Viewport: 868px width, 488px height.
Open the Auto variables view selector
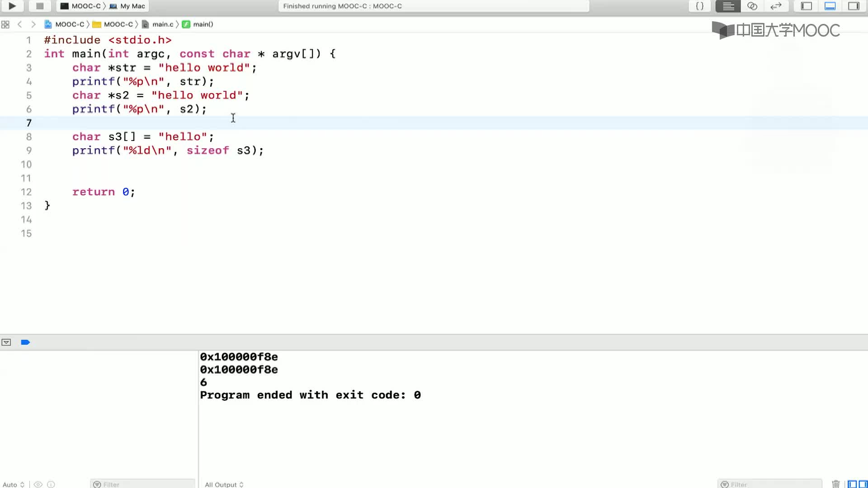(13, 484)
